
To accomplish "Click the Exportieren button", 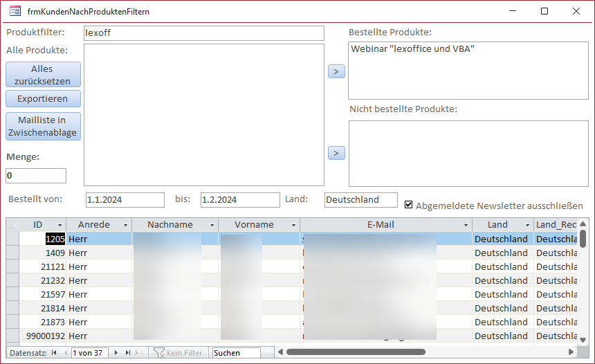I will pyautogui.click(x=43, y=99).
